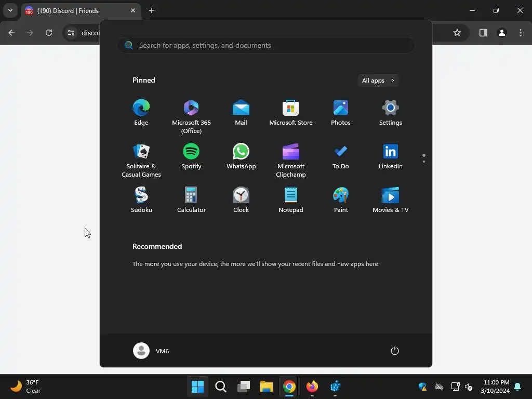
Task: Launch Spotify from Start menu
Action: (191, 157)
